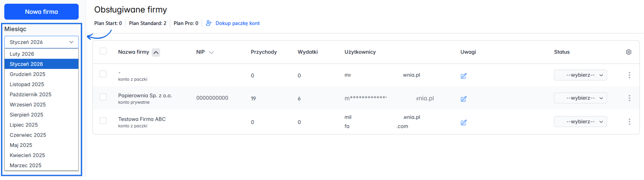The width and height of the screenshot is (644, 180).
Task: Select all companies with header checkbox
Action: 103,51
